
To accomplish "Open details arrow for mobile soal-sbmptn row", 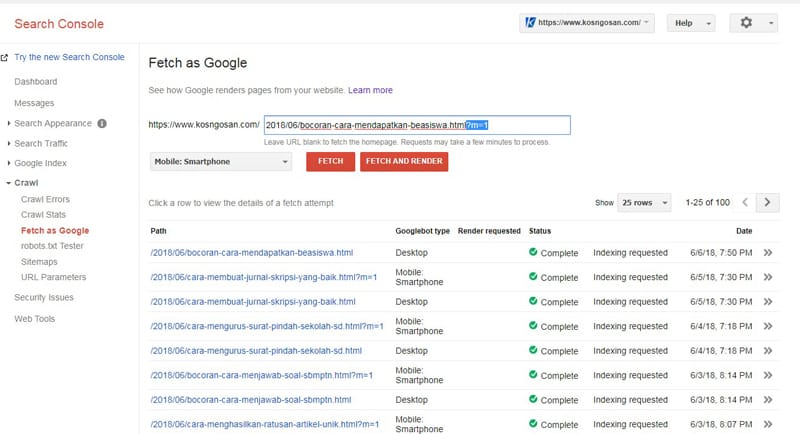I will tap(768, 375).
